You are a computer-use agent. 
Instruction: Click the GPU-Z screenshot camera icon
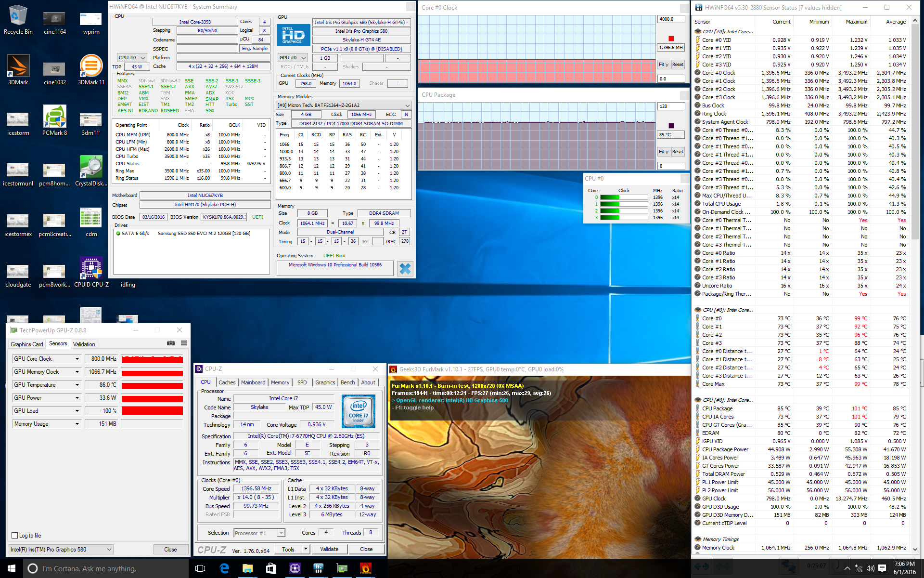click(x=170, y=343)
